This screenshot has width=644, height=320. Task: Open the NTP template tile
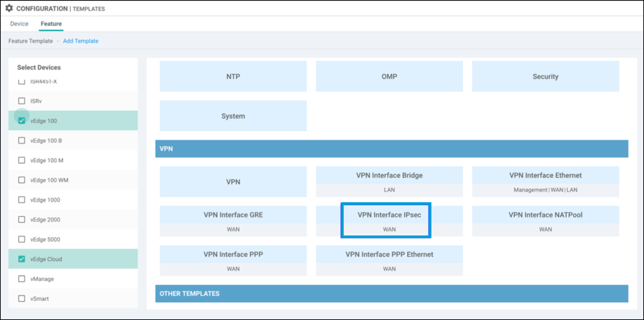tap(233, 76)
